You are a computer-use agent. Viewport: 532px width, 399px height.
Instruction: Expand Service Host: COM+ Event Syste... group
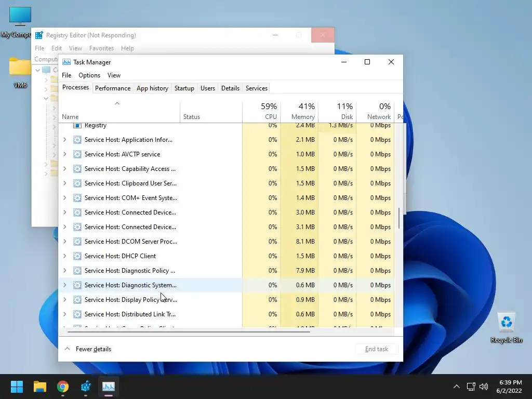point(65,198)
